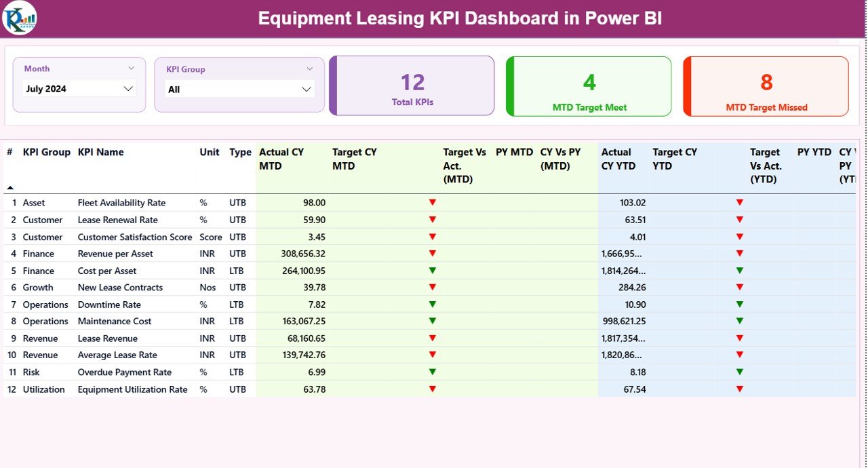This screenshot has height=468, width=868.
Task: Click the red YTD indicator for Lease Revenue
Action: [739, 338]
